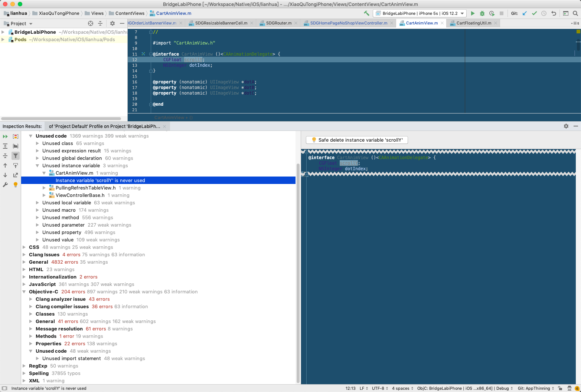
Task: Click the quick fix lightbulb icon
Action: [x=16, y=185]
